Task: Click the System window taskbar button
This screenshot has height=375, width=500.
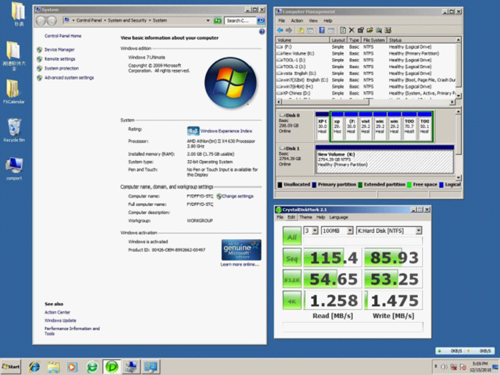Action: 151,367
